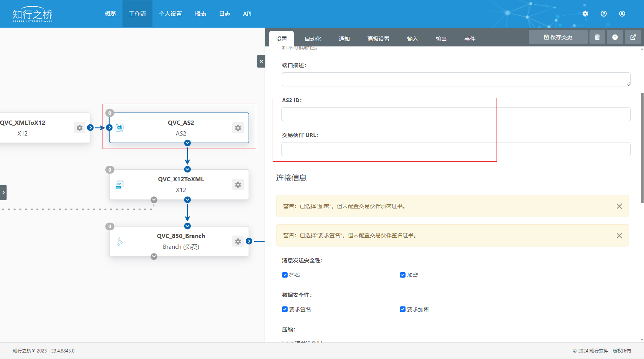Open the user account icon
The image size is (644, 359).
pyautogui.click(x=622, y=14)
